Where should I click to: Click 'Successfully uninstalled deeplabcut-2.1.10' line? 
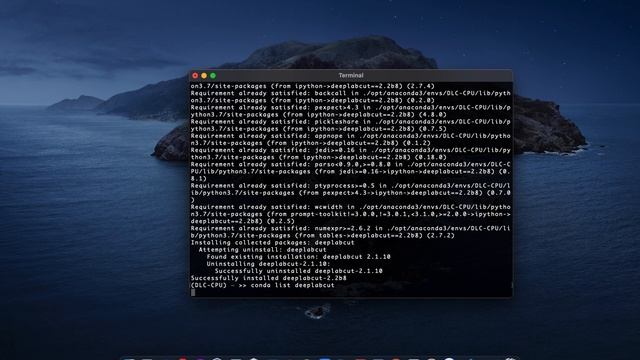pos(299,271)
